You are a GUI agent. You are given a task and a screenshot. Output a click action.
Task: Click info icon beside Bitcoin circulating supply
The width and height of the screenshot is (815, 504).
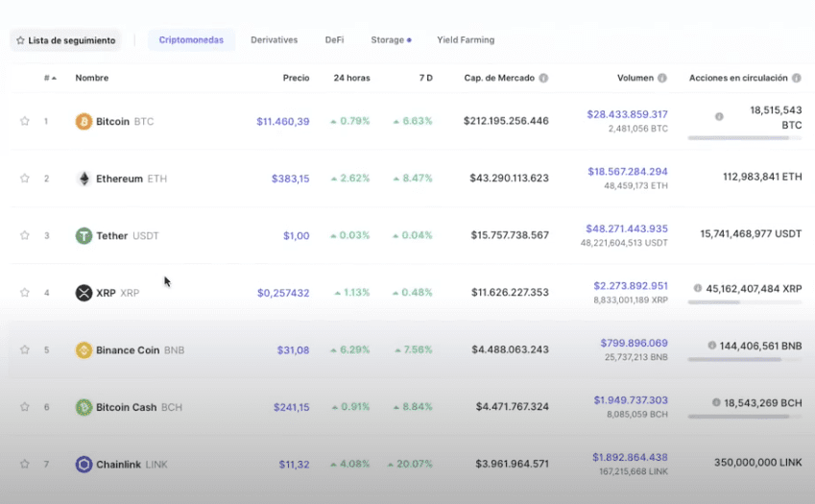click(719, 116)
